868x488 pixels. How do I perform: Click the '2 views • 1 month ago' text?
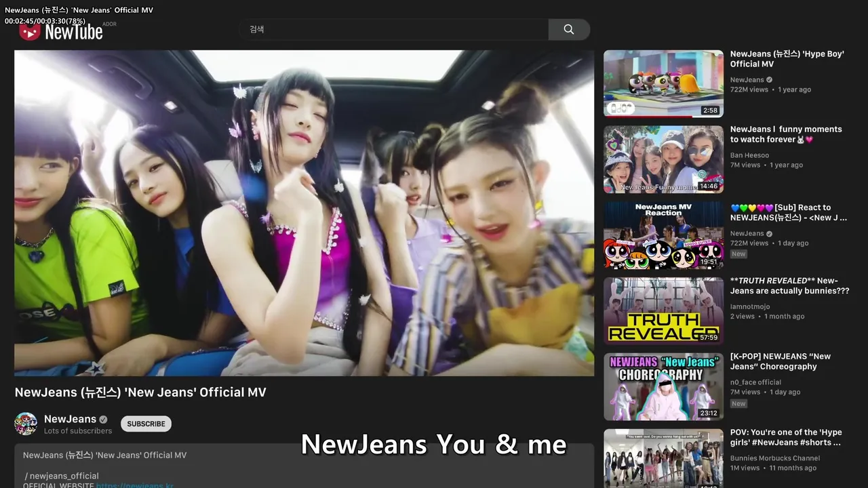(767, 317)
